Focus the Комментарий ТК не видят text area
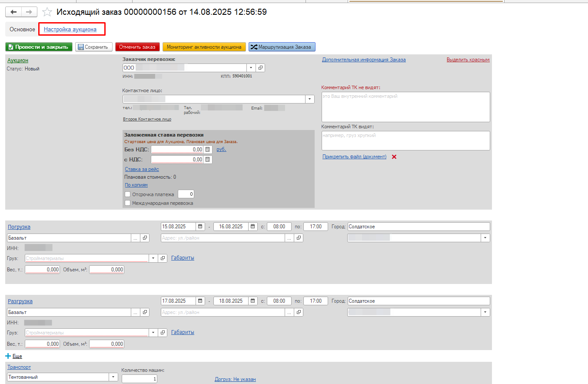This screenshot has height=384, width=588. (x=406, y=107)
